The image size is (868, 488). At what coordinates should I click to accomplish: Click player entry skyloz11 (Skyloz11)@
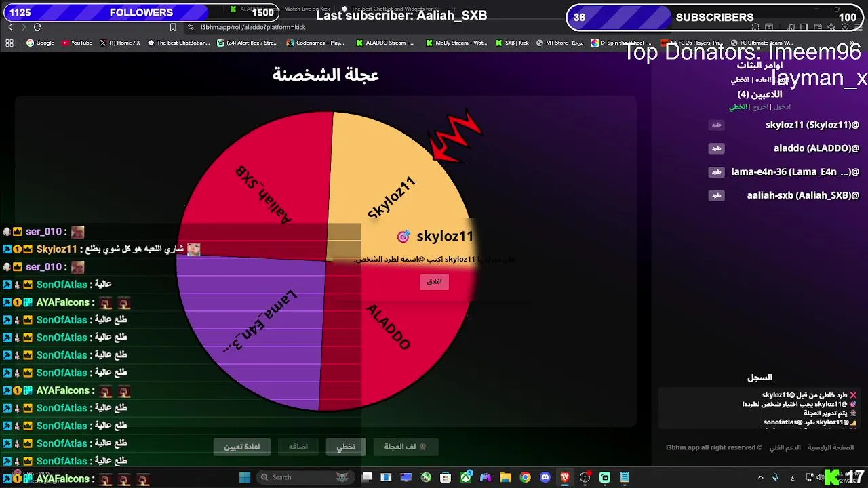(812, 125)
